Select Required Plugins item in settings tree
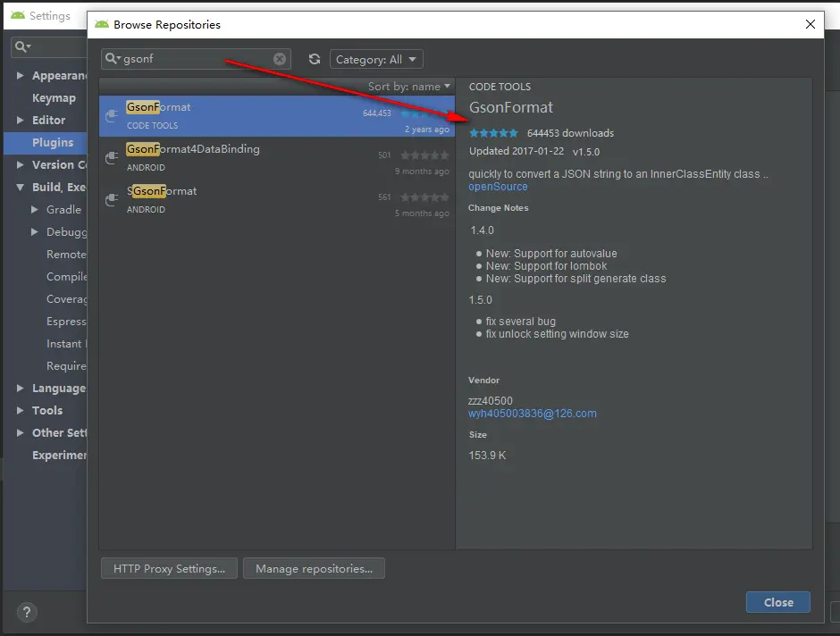This screenshot has width=840, height=636. 66,366
